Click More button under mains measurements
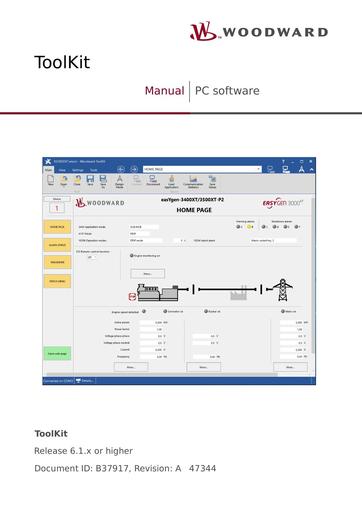Screen dimensions: 362x512 click(290, 367)
